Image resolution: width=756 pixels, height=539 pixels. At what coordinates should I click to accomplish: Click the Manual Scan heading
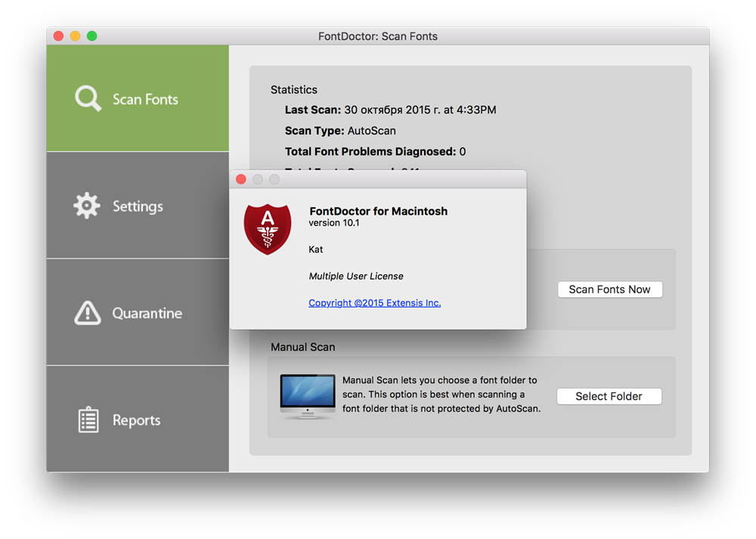tap(303, 347)
